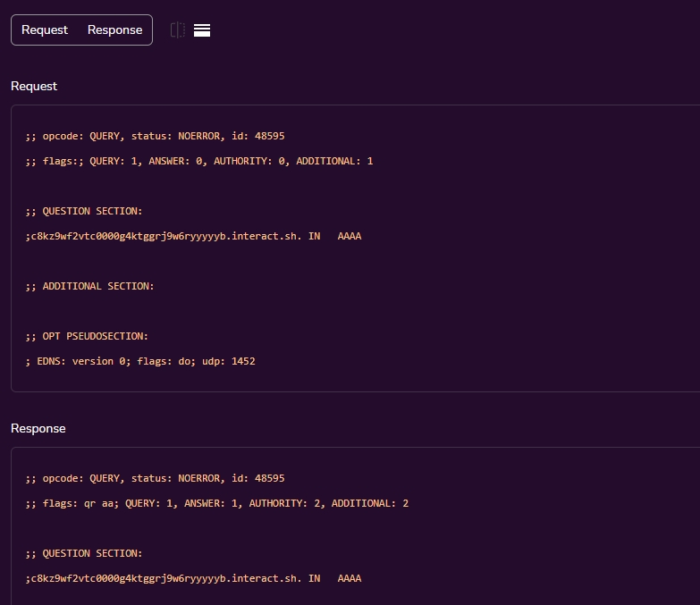Click the interact.sh domain in Response panel

pos(165,578)
